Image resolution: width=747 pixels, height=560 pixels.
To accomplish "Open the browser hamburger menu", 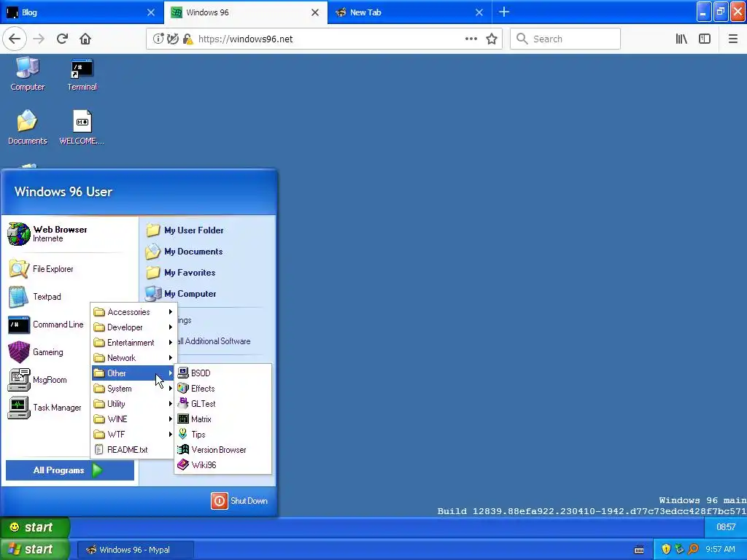I will (733, 39).
